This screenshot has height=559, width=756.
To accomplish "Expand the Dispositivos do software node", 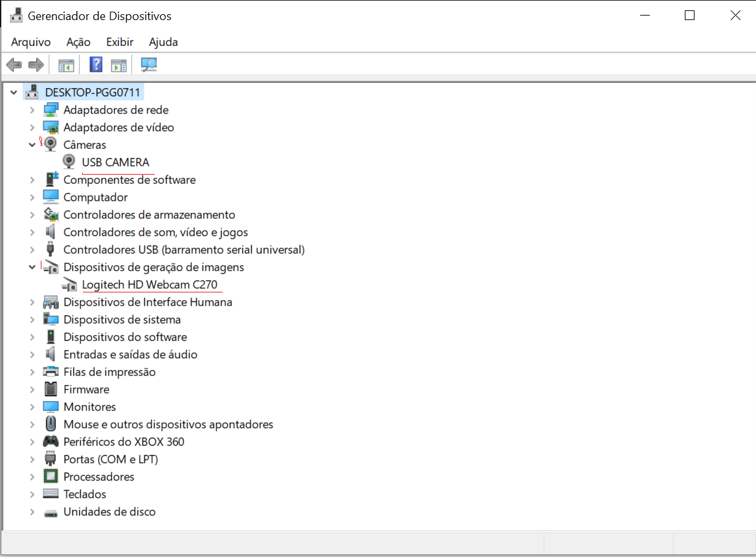I will click(32, 337).
